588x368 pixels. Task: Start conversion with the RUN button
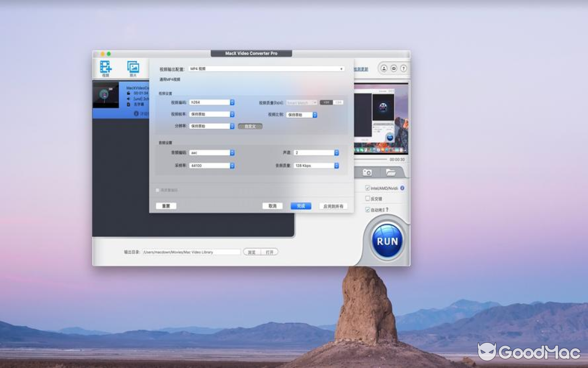[x=387, y=240]
